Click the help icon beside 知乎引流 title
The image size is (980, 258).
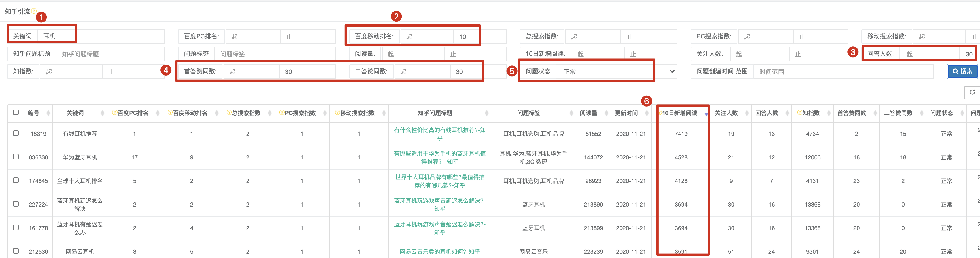(x=34, y=11)
